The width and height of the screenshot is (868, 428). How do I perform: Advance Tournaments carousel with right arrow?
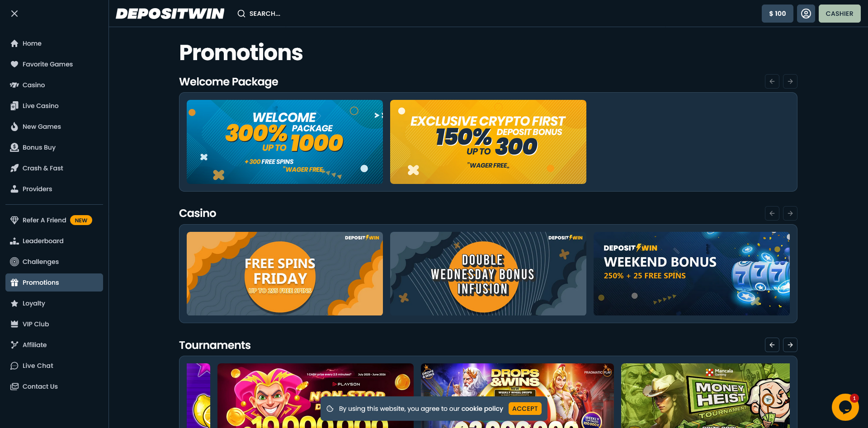tap(790, 345)
